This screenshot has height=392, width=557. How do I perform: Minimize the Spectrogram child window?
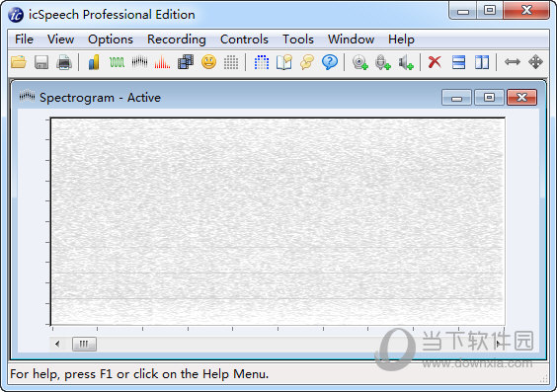(456, 98)
